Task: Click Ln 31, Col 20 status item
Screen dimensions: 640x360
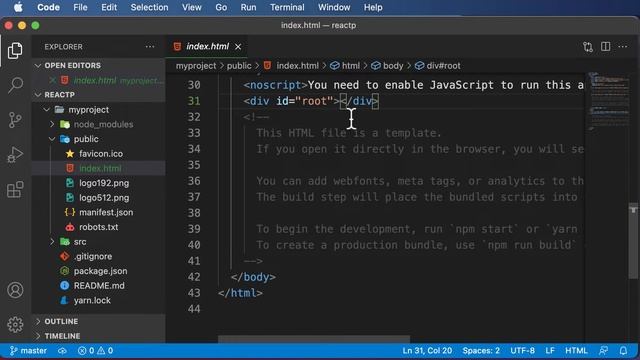Action: pyautogui.click(x=427, y=351)
